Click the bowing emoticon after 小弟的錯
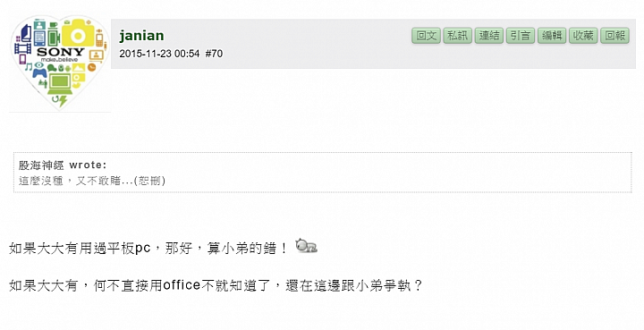The width and height of the screenshot is (644, 330). coord(307,245)
